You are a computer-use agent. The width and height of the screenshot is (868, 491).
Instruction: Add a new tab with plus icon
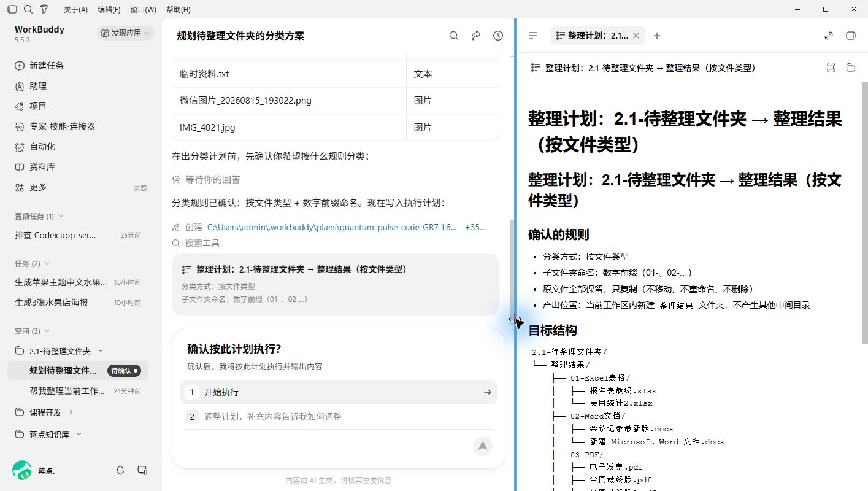click(657, 36)
